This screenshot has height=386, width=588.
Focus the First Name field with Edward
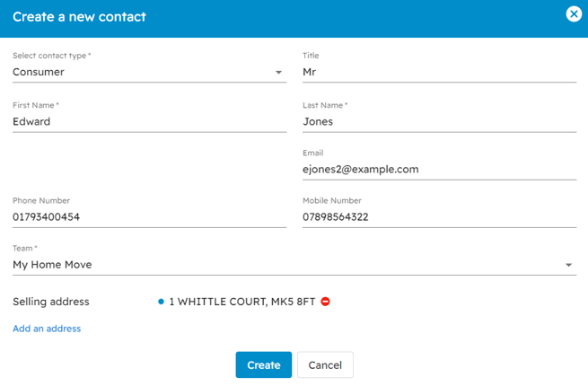coord(149,121)
